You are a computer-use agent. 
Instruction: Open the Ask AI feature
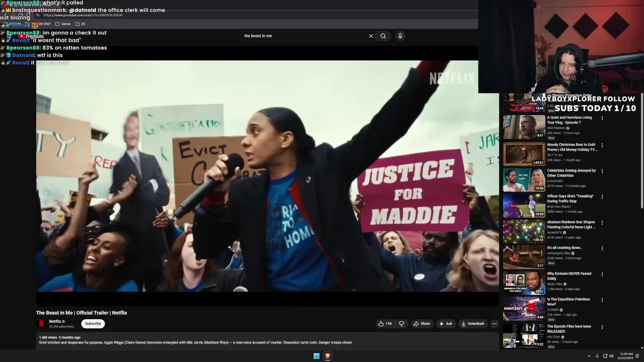446,324
